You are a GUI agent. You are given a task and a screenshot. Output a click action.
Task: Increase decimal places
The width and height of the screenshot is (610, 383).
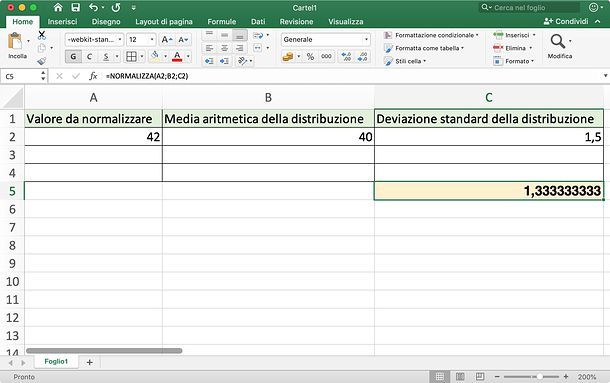point(346,57)
